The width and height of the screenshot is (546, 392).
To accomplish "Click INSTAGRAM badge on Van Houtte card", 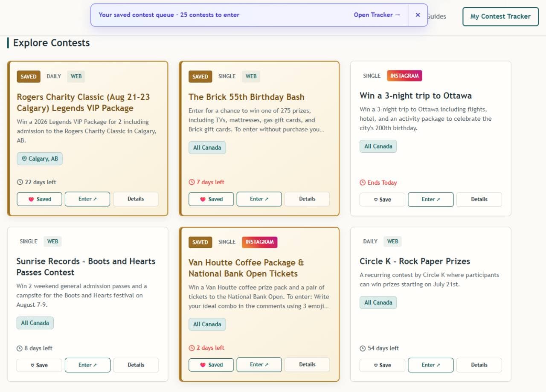I will point(259,242).
